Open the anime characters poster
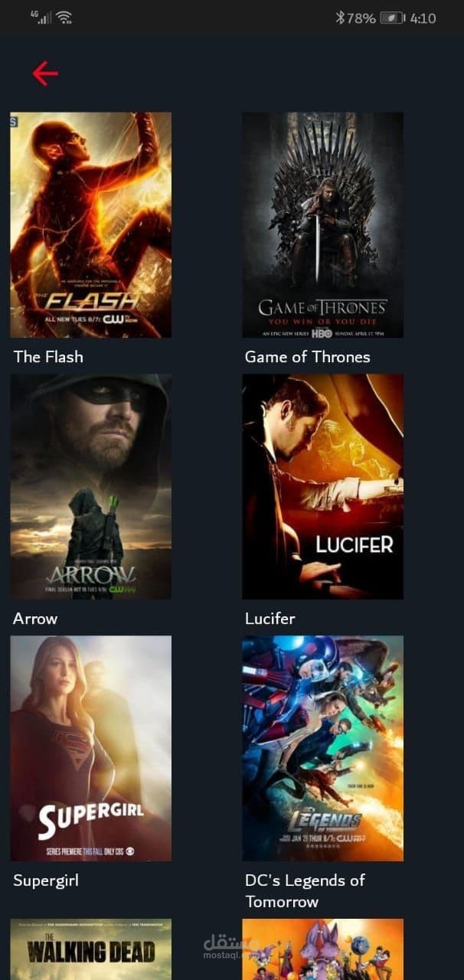The image size is (464, 980). (322, 949)
